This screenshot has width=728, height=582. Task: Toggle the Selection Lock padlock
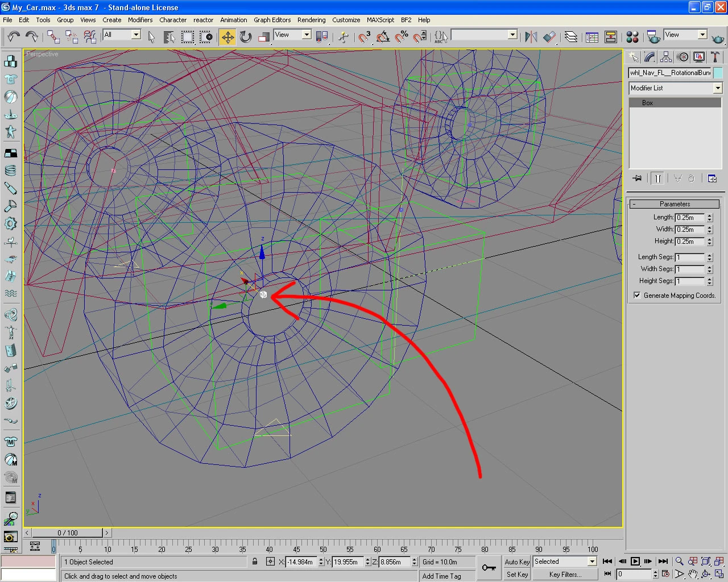[x=255, y=562]
